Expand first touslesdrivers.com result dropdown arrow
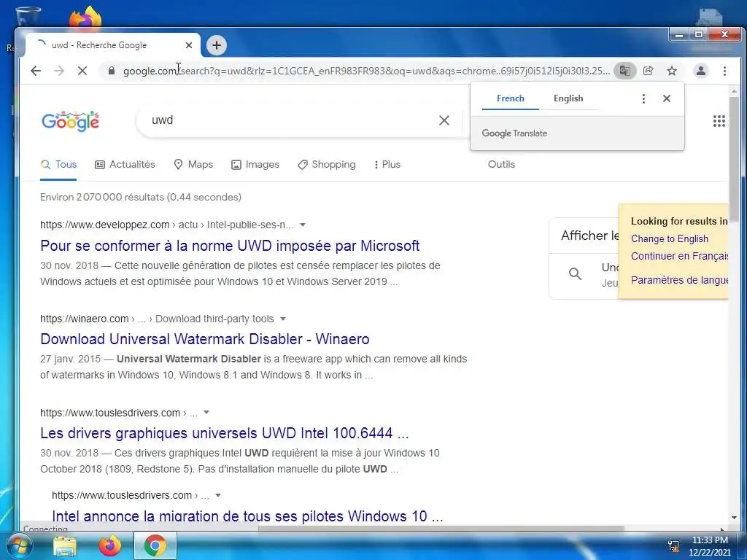The width and height of the screenshot is (747, 560). coord(206,413)
